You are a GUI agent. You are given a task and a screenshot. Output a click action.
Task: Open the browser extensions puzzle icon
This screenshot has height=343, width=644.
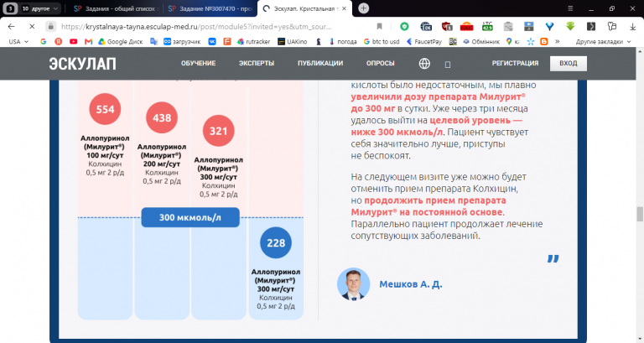pos(612,26)
